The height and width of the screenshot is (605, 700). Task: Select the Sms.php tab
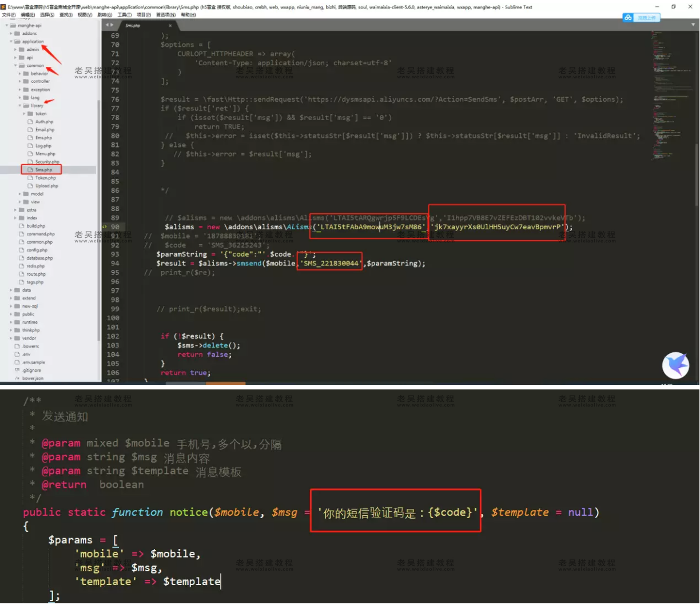point(134,26)
